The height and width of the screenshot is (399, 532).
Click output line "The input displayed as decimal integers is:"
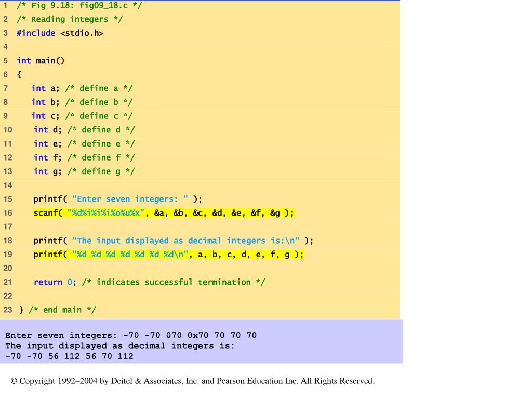pyautogui.click(x=120, y=346)
